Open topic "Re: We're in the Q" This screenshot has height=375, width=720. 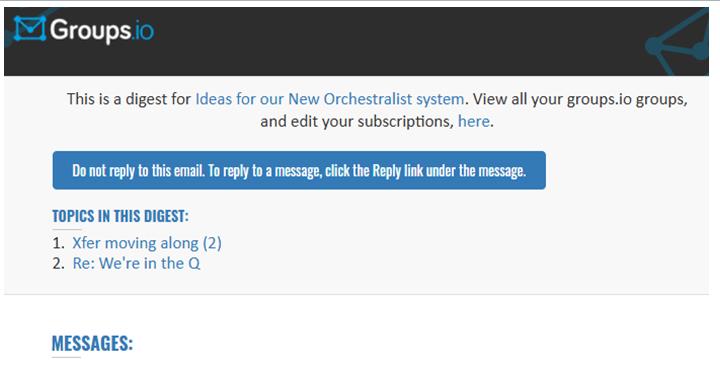136,263
